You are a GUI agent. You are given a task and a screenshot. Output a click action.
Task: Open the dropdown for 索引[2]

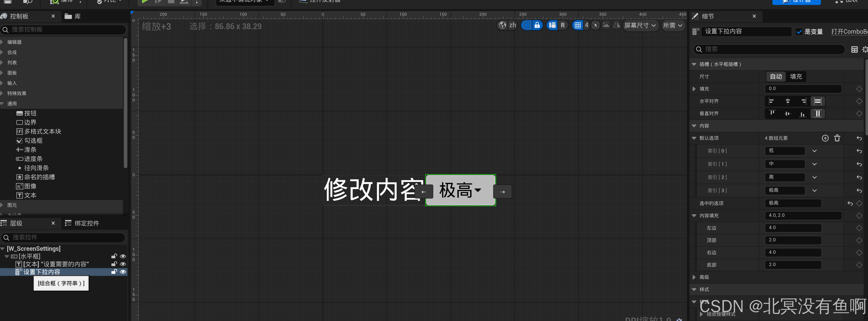pos(814,177)
